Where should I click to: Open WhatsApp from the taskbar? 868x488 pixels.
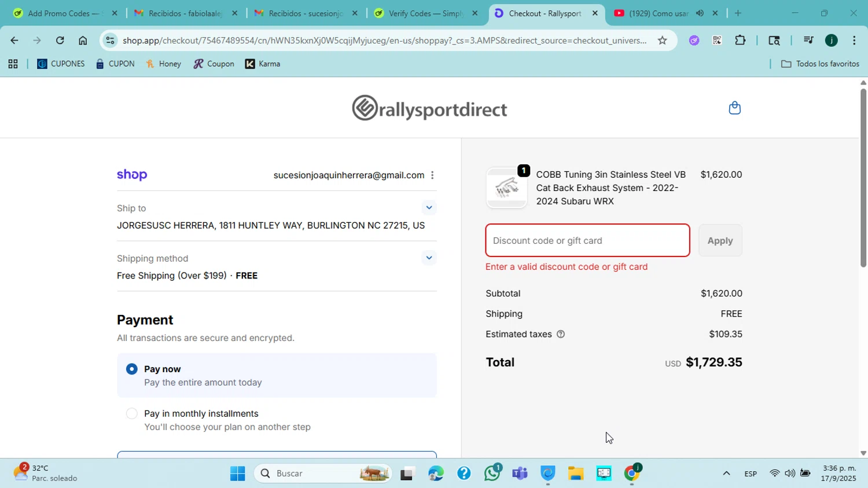(492, 474)
